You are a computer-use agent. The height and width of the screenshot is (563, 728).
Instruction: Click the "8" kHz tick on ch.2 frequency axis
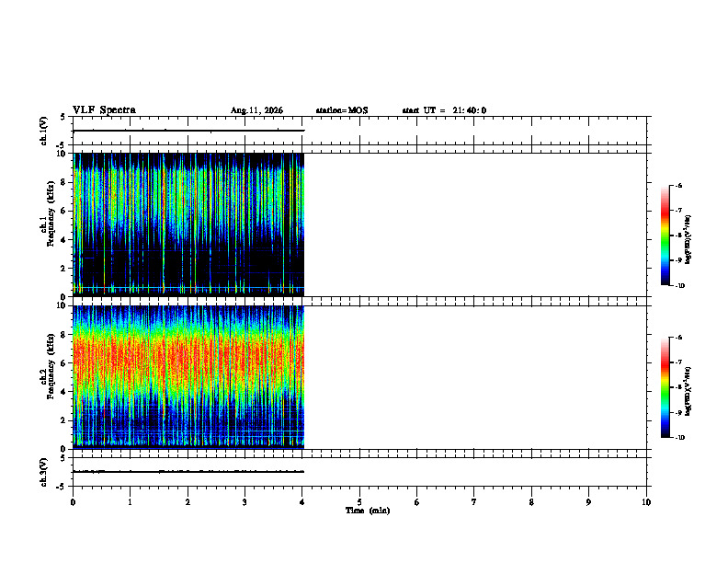coord(63,335)
